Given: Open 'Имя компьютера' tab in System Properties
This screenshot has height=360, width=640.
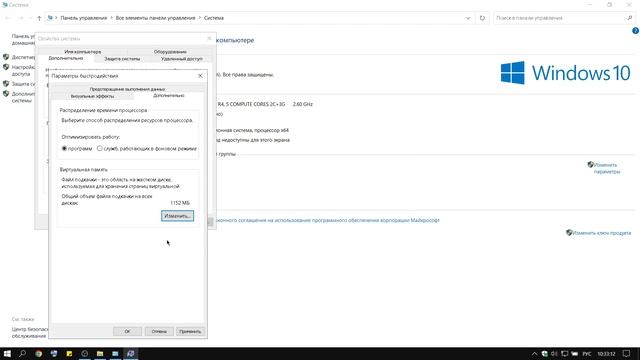Looking at the screenshot, I should tap(82, 52).
